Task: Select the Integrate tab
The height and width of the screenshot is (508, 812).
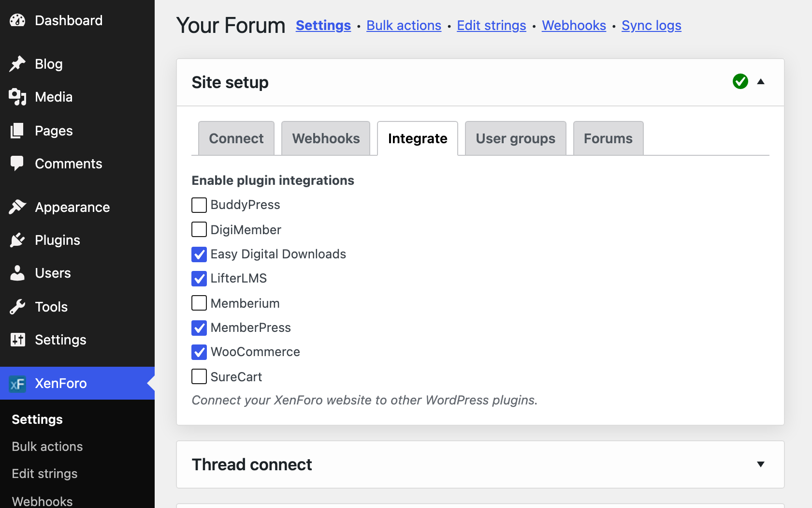Action: pyautogui.click(x=418, y=138)
